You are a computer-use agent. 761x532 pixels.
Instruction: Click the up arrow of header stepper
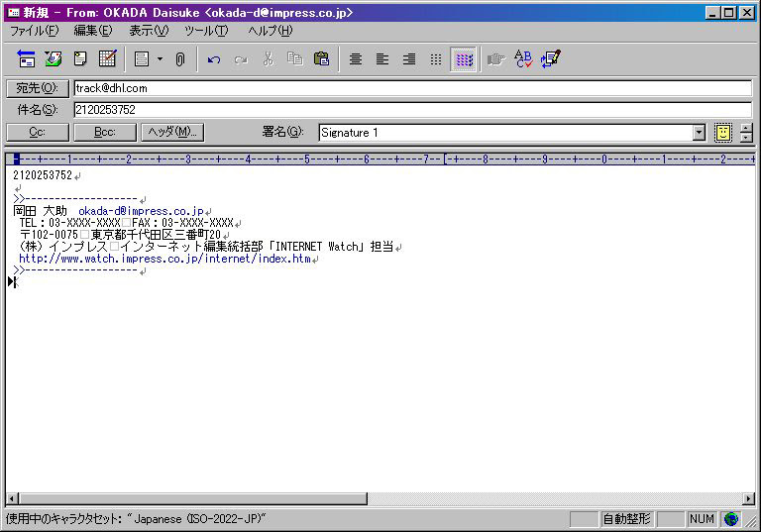[x=746, y=128]
